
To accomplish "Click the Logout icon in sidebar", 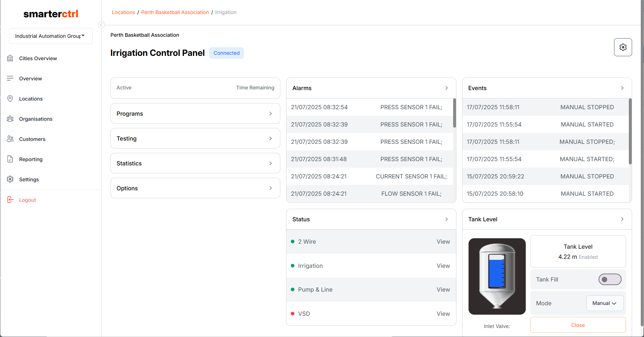I will tap(10, 200).
